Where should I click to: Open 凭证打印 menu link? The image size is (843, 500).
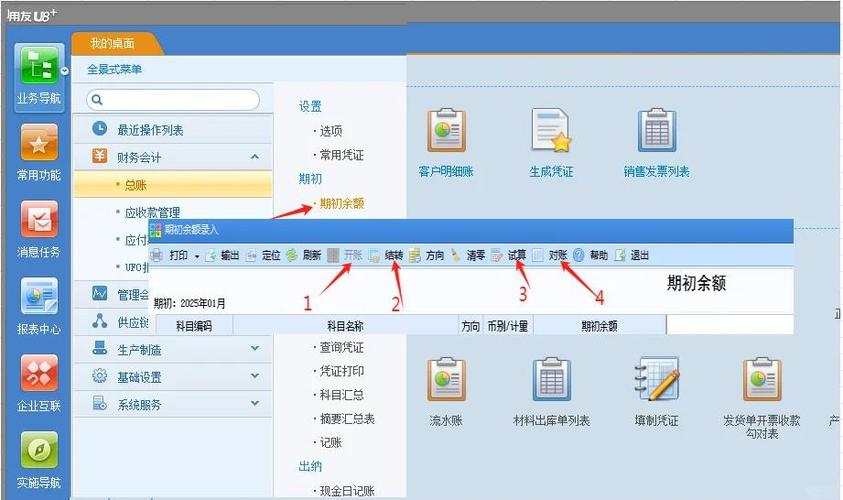pyautogui.click(x=341, y=371)
